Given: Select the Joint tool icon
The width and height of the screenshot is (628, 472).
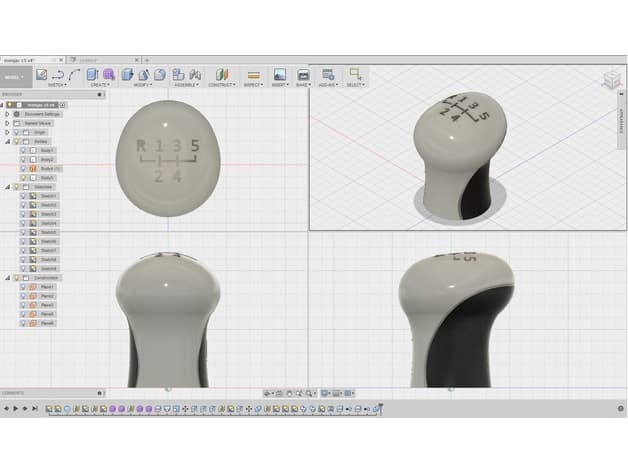Looking at the screenshot, I should [x=195, y=75].
